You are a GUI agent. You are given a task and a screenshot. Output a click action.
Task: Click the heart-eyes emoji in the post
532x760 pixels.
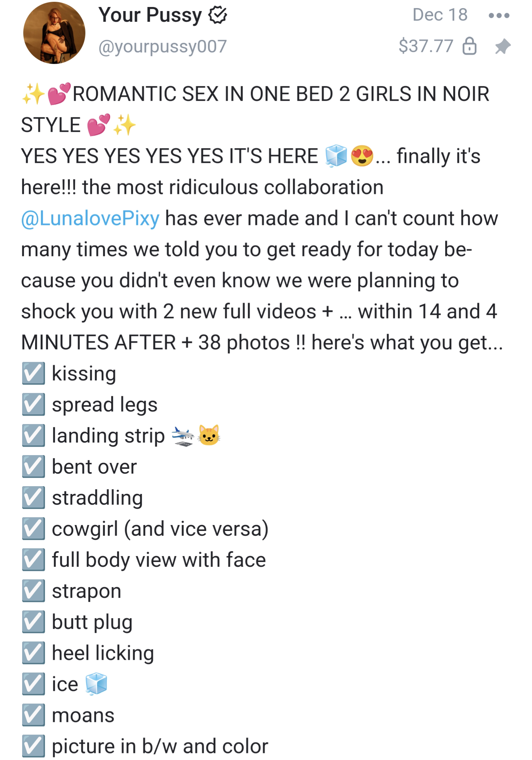click(x=362, y=156)
